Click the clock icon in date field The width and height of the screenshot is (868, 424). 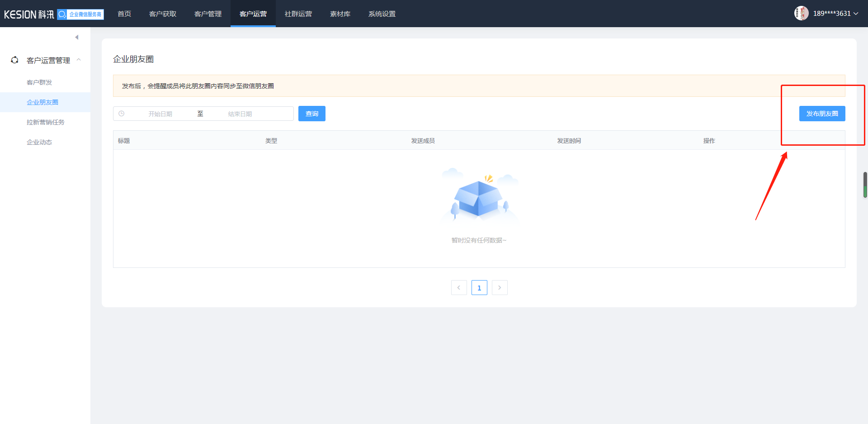(x=122, y=114)
